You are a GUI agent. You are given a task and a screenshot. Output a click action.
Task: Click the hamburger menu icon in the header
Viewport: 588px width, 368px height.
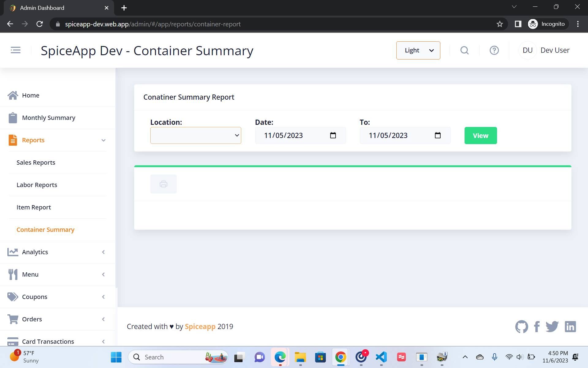(15, 50)
